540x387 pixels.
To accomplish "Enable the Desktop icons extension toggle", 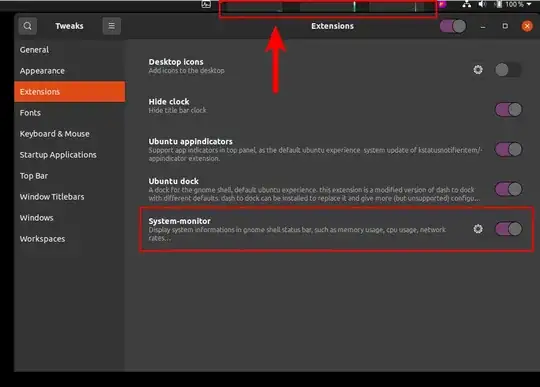I will (x=508, y=70).
